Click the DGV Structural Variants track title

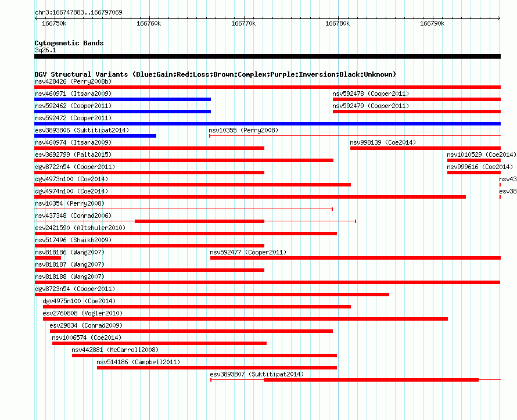coord(216,74)
